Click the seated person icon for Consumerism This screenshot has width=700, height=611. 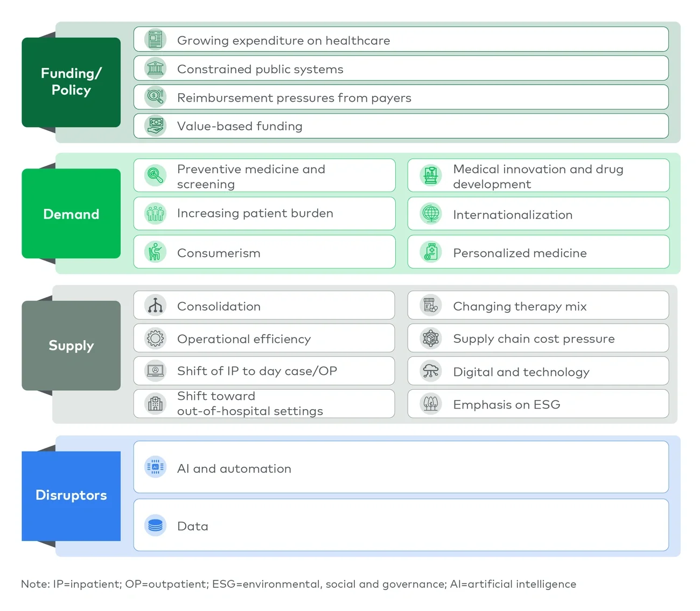click(x=155, y=252)
